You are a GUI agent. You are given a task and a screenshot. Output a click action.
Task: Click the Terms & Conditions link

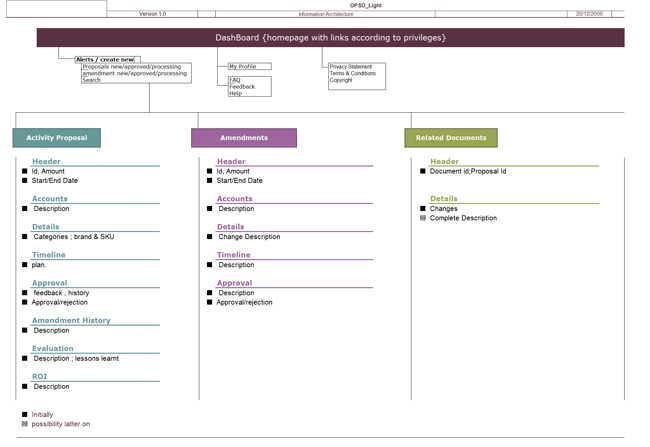point(353,74)
